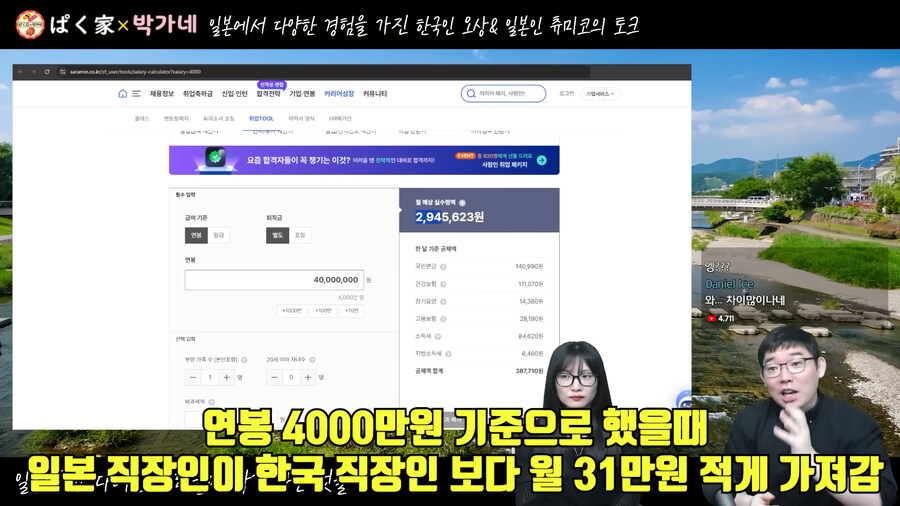Add +10만 to the salary
Screen dimensions: 900x506
352,310
